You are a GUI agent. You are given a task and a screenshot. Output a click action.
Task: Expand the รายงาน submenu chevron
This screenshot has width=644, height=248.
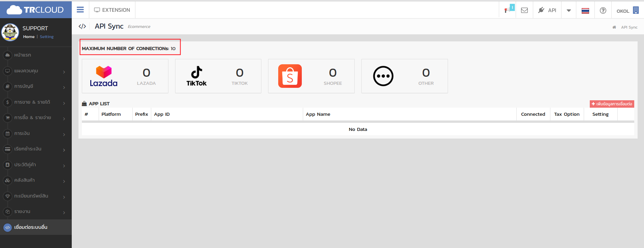point(64,212)
